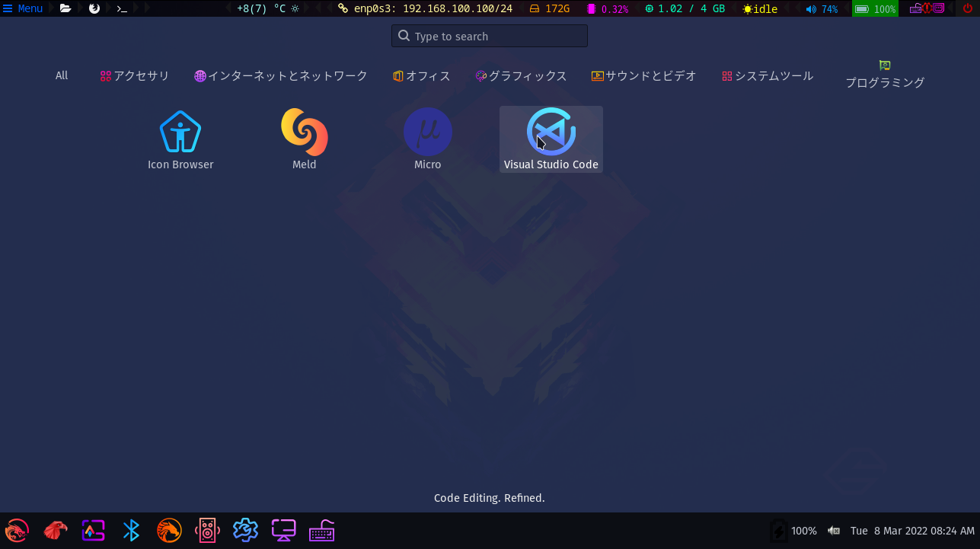Click the purple keyboard tray icon

(915, 8)
